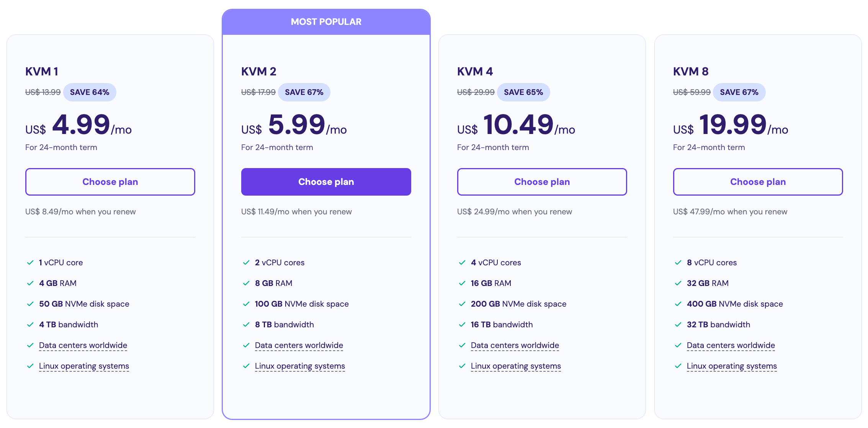Open Linux operating systems link under KVM 2
The image size is (868, 428).
click(300, 366)
